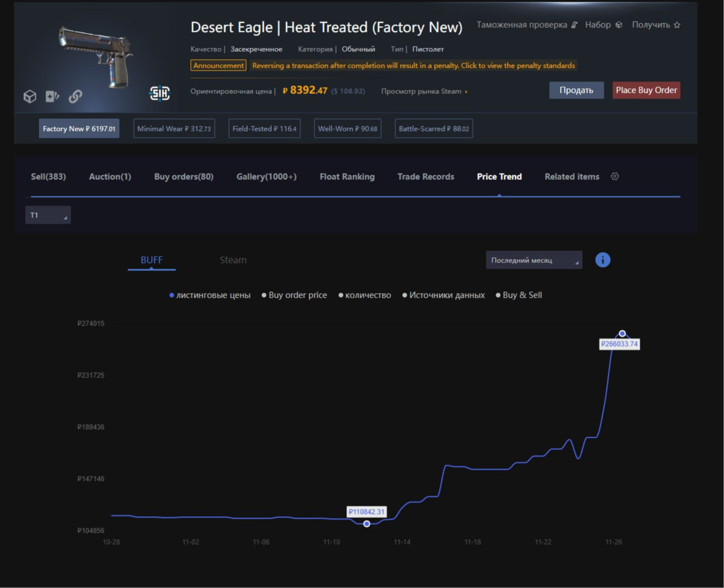Image resolution: width=724 pixels, height=588 pixels.
Task: Toggle the листинговые цены chart series
Action: 210,295
